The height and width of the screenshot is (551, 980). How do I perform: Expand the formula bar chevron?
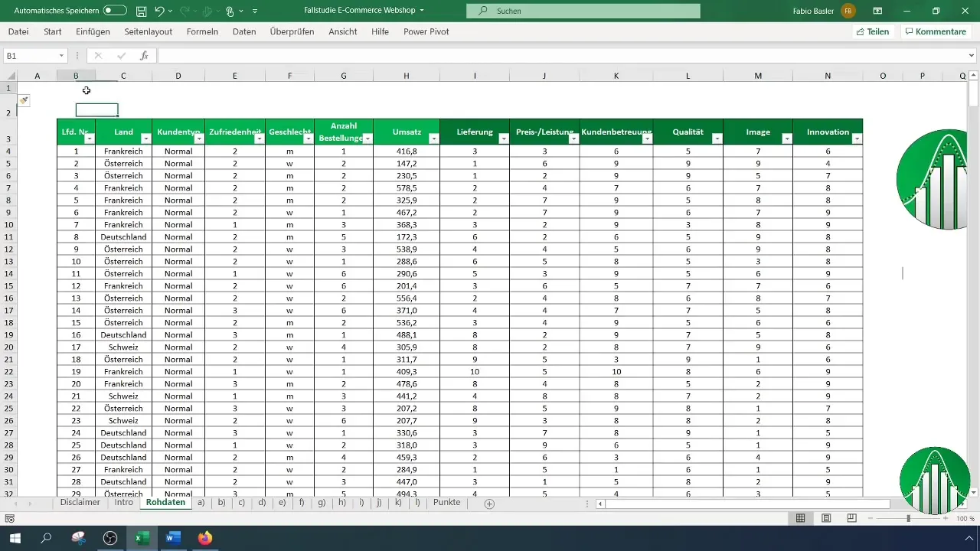click(972, 56)
